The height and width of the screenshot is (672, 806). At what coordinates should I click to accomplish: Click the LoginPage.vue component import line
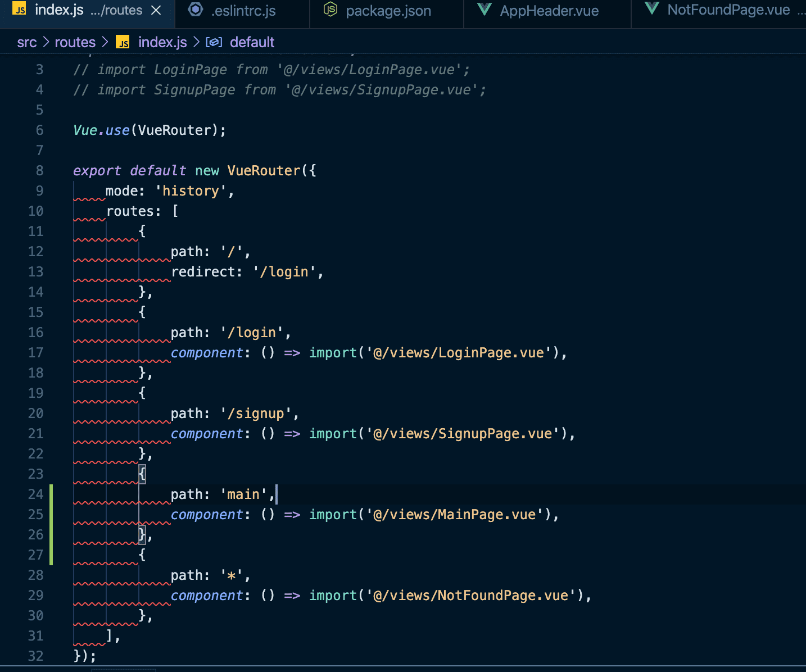tap(369, 353)
